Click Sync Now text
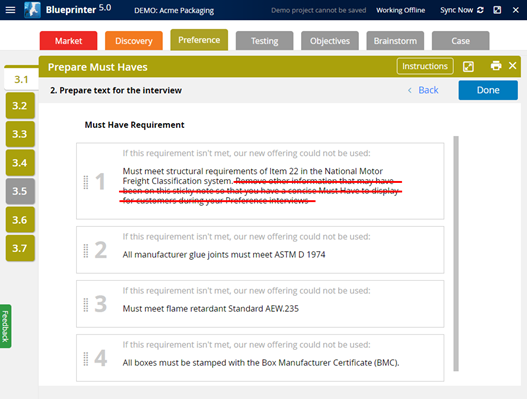The height and width of the screenshot is (399, 527). [x=456, y=10]
